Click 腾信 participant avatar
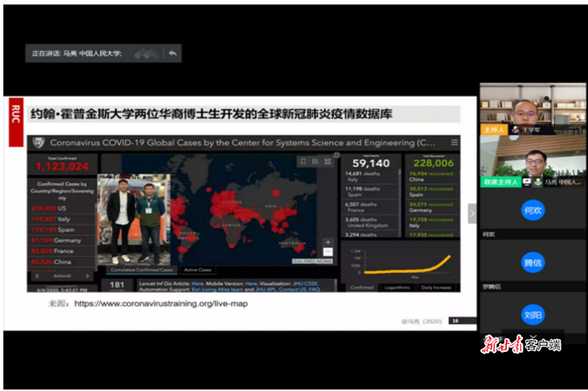588x391 pixels. pyautogui.click(x=533, y=262)
